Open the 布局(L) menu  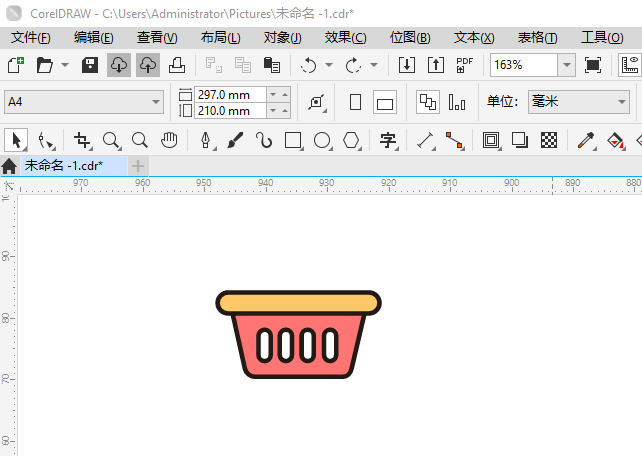[x=221, y=38]
